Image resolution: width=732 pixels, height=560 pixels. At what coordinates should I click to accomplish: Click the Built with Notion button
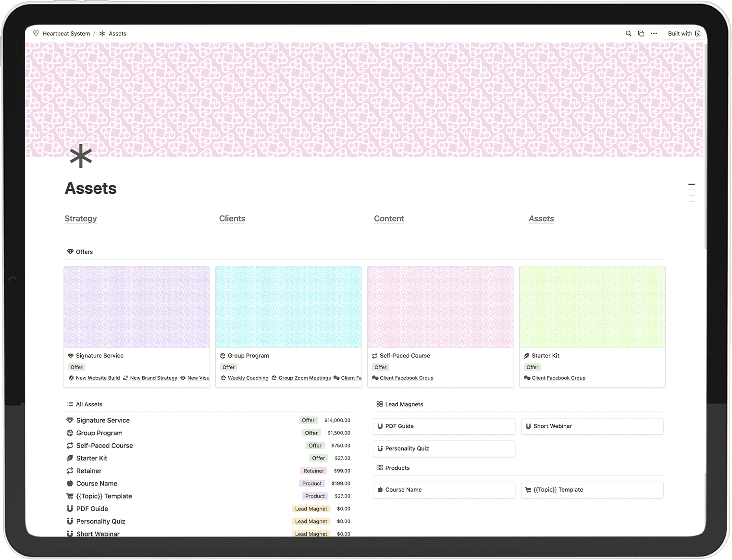[684, 34]
